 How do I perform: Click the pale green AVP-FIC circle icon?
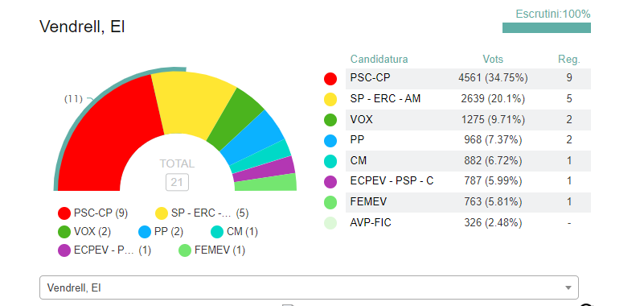tap(330, 223)
